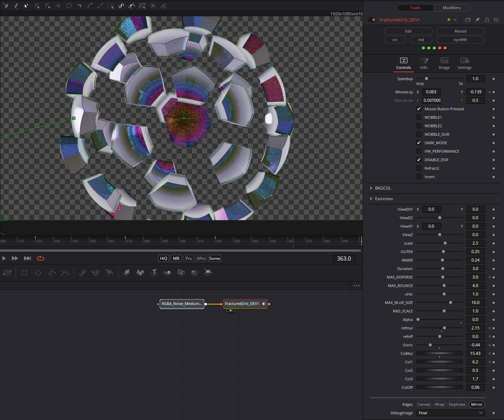Open the Settings tab in inspector
Viewport: 504px width, 420px height.
point(464,63)
